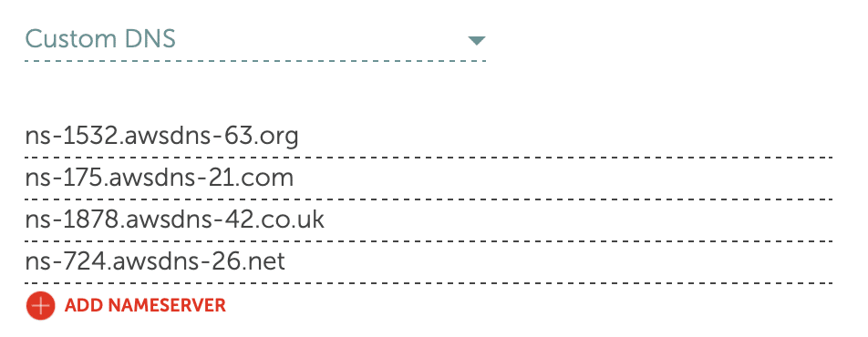Edit the .org AWS nameserver entry
Screen dimensions: 868x337
[x=429, y=136]
